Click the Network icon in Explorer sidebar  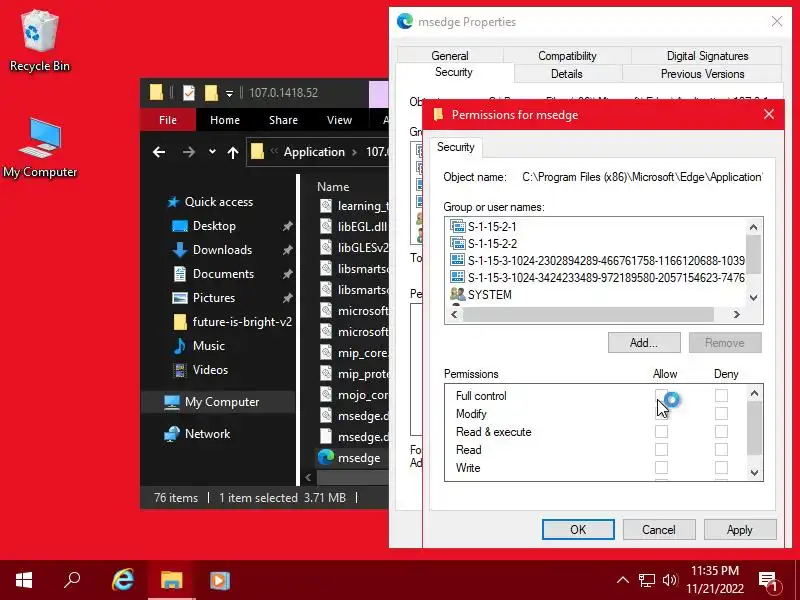pyautogui.click(x=171, y=434)
